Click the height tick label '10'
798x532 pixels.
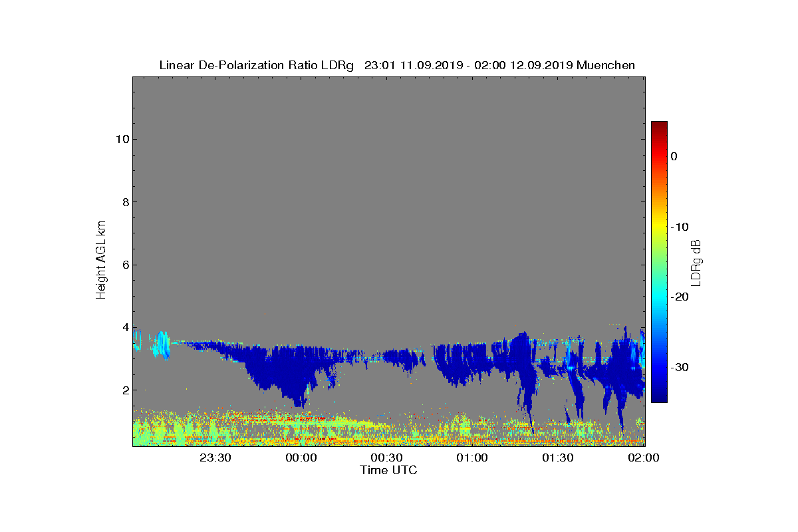[122, 139]
